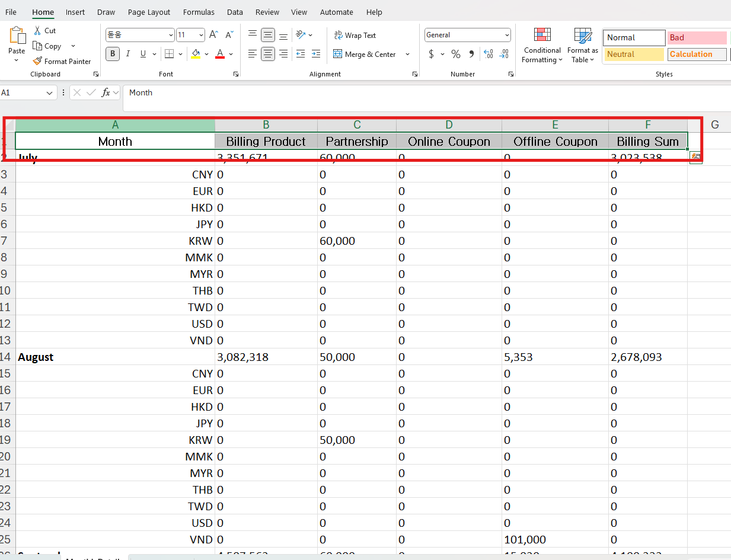
Task: Increase font size with the larger A icon
Action: 213,35
